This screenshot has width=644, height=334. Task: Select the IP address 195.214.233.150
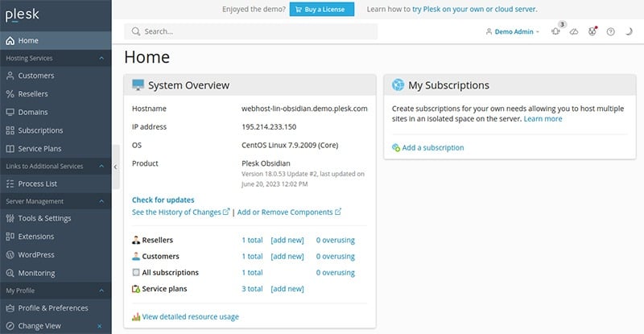click(x=269, y=127)
